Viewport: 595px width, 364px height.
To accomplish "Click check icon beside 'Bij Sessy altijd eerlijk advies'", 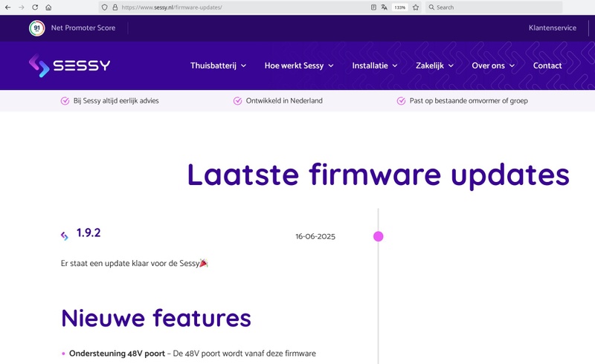I will coord(65,101).
